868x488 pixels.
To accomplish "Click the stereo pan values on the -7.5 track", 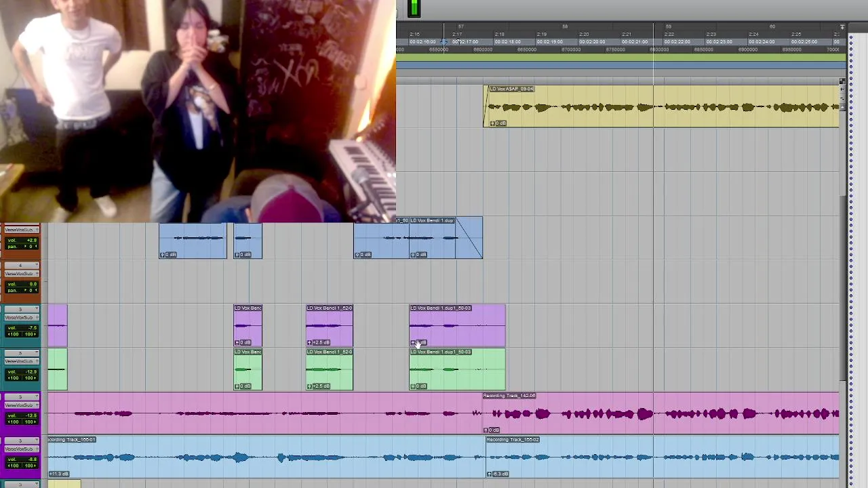I will coord(22,334).
